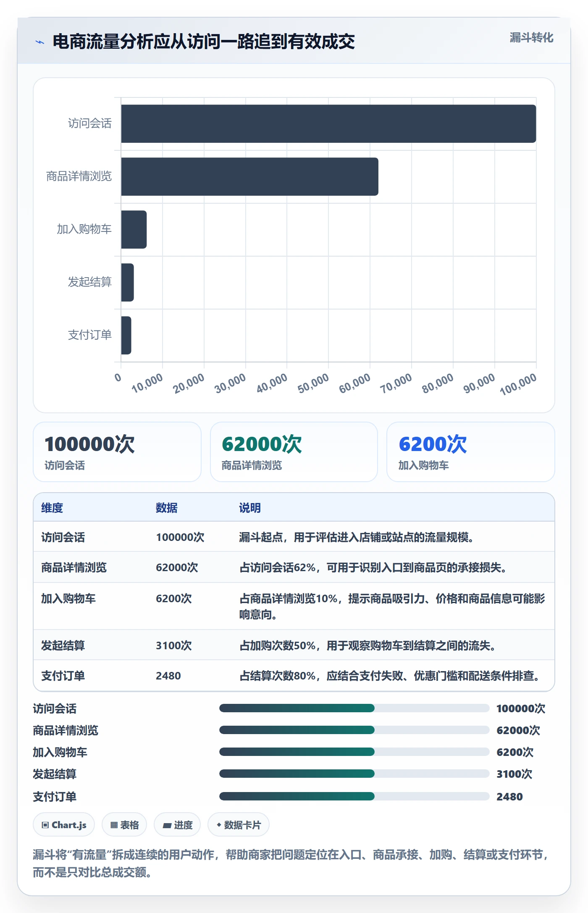
Task: Click the 访问会话 progress bar
Action: pos(354,708)
